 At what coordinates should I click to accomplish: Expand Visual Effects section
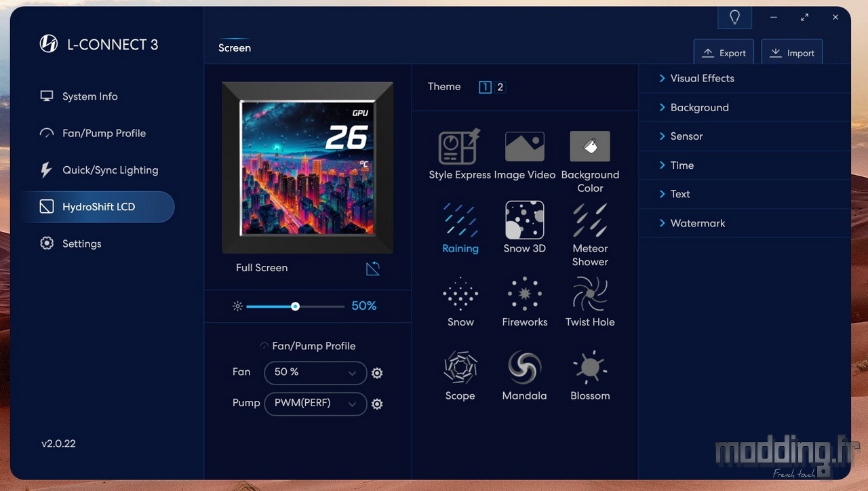745,79
